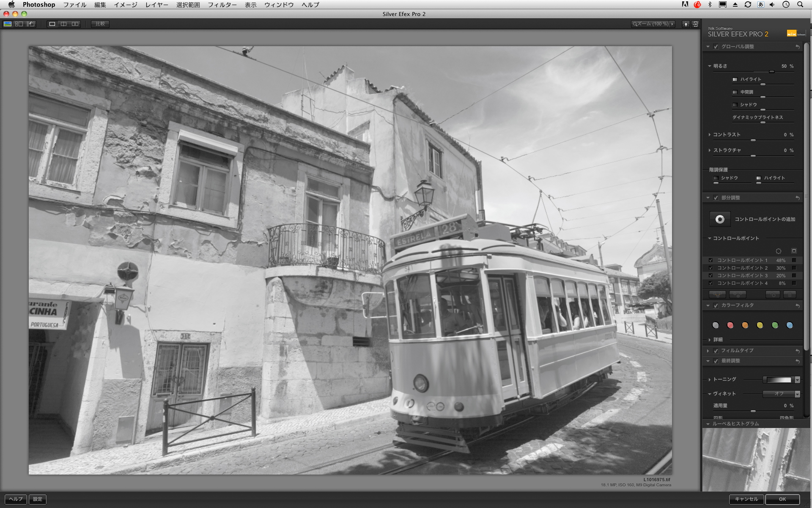Open the フィルター menu
The image size is (812, 508).
(222, 5)
